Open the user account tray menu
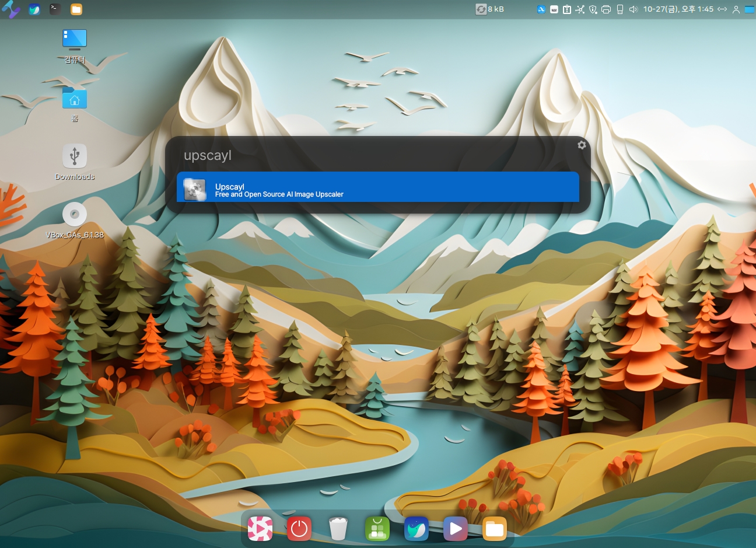The height and width of the screenshot is (548, 756). click(x=736, y=9)
